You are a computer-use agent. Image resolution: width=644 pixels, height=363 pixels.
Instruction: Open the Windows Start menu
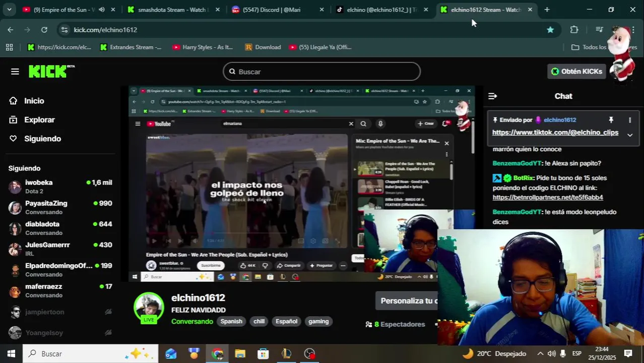tap(11, 354)
